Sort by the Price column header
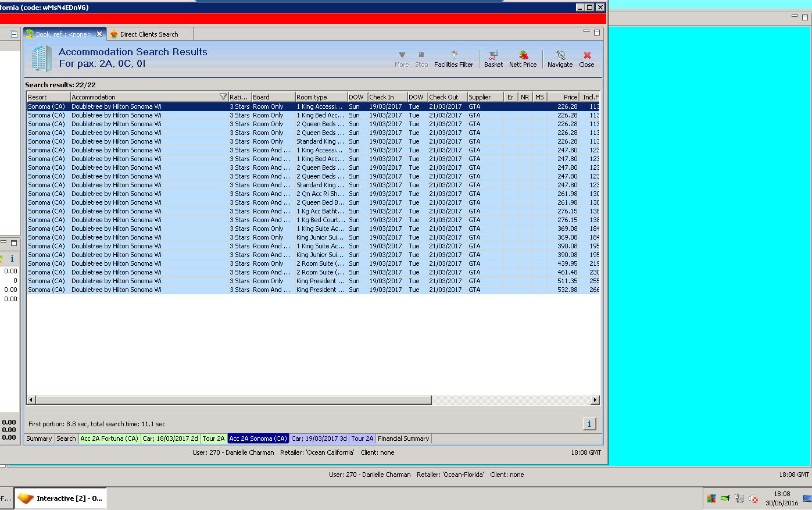 (x=563, y=97)
